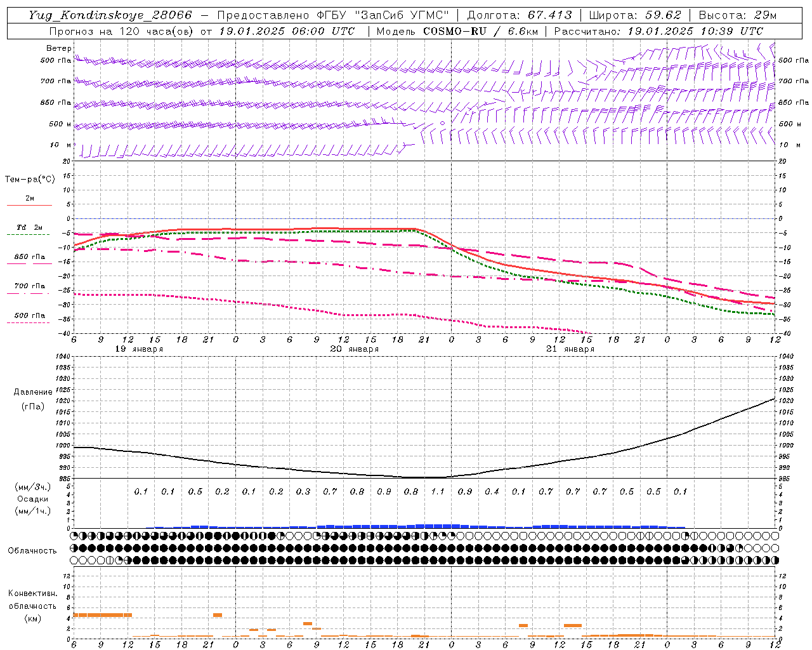Click the '20 января' date label
The width and height of the screenshot is (812, 650).
pyautogui.click(x=355, y=349)
